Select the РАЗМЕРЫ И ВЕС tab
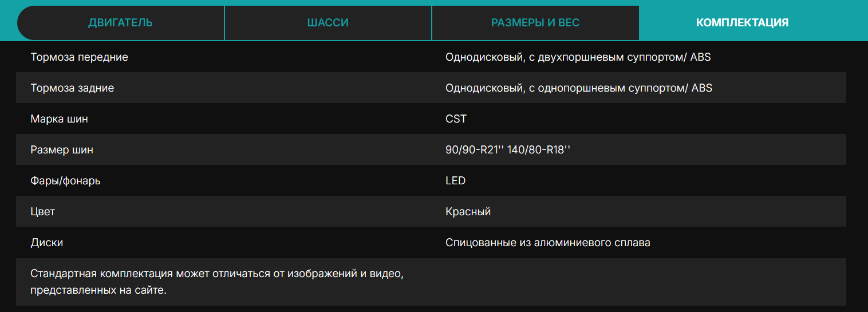Screen dimensions: 868x312 (535, 23)
